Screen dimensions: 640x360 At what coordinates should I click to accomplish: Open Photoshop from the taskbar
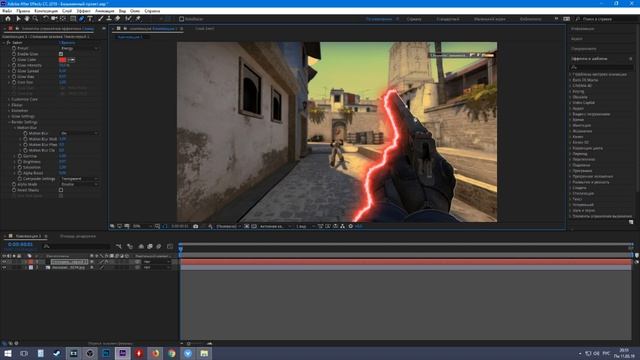[106, 353]
